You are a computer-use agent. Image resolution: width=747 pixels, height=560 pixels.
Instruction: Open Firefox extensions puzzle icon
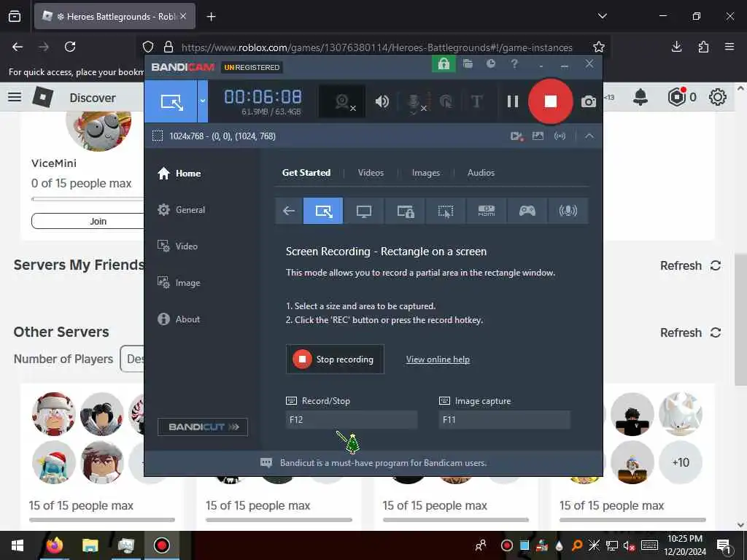point(703,47)
